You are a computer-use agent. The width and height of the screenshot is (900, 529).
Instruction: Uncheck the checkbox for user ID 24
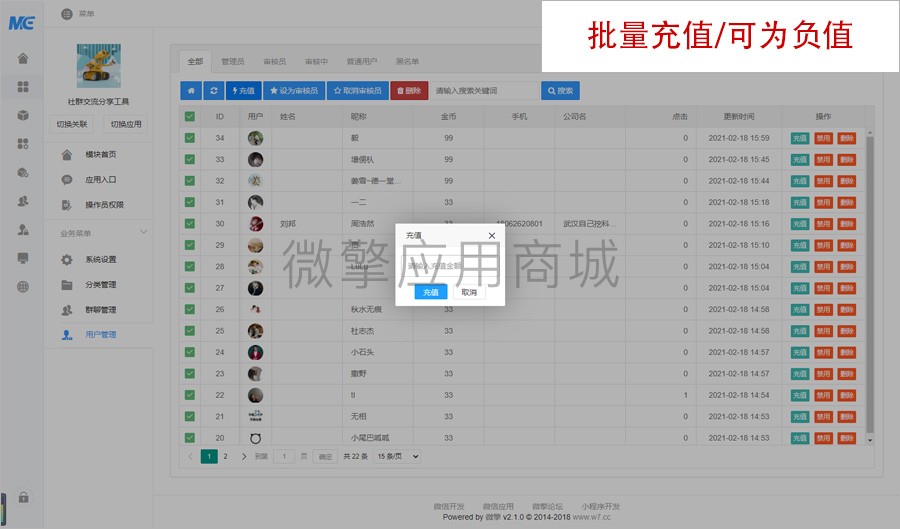(190, 352)
